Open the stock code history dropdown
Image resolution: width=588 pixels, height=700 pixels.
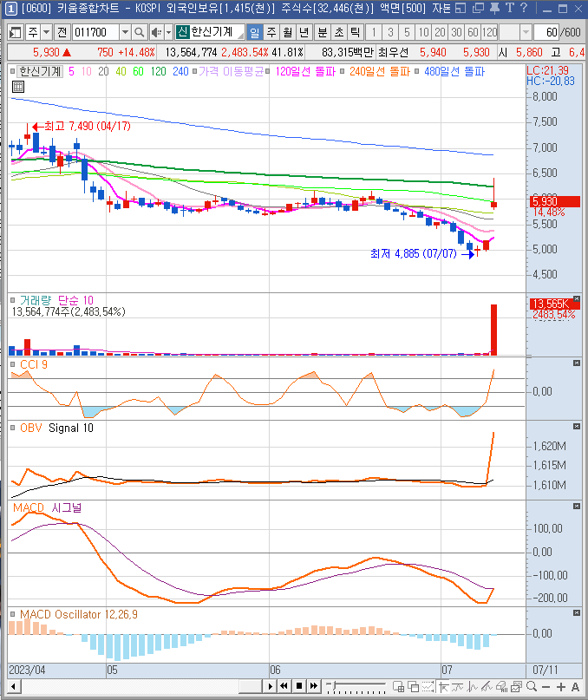[x=125, y=32]
